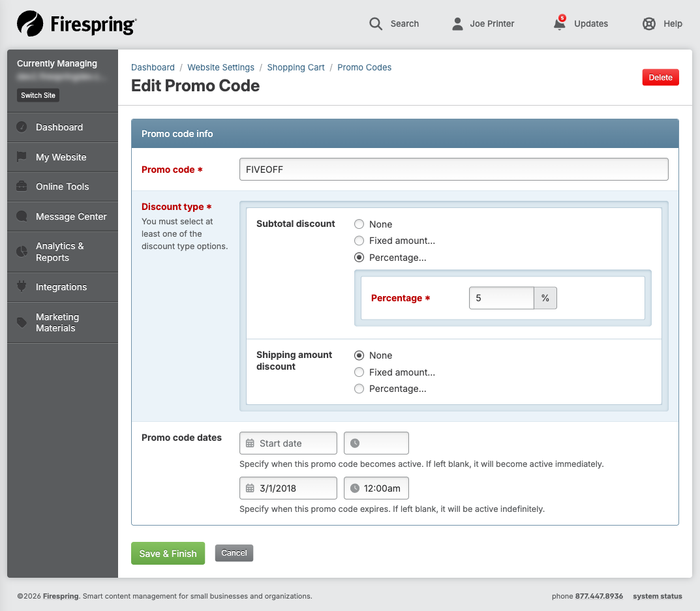Screen dimensions: 700x611
Task: Open the 12:00am expiration time picker
Action: pyautogui.click(x=376, y=488)
